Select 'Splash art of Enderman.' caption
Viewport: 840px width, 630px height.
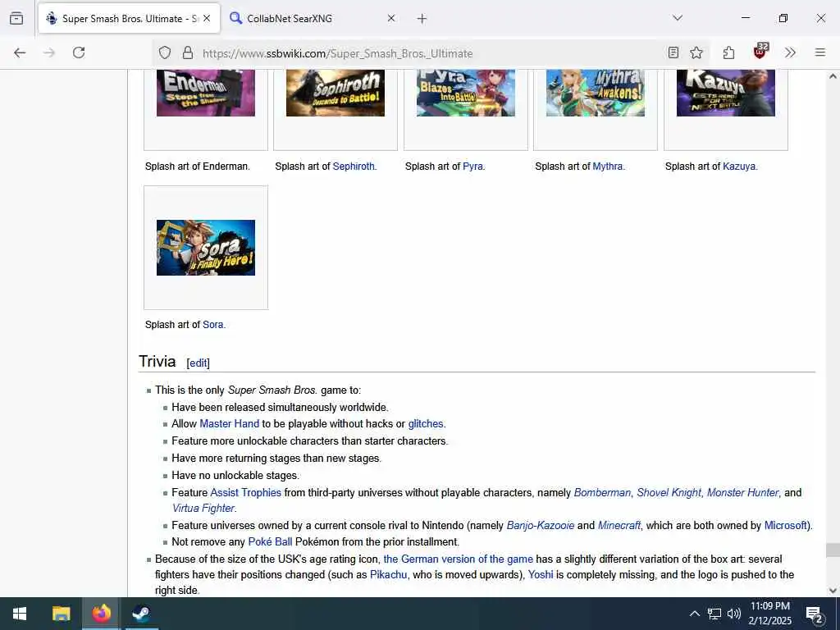click(x=197, y=166)
